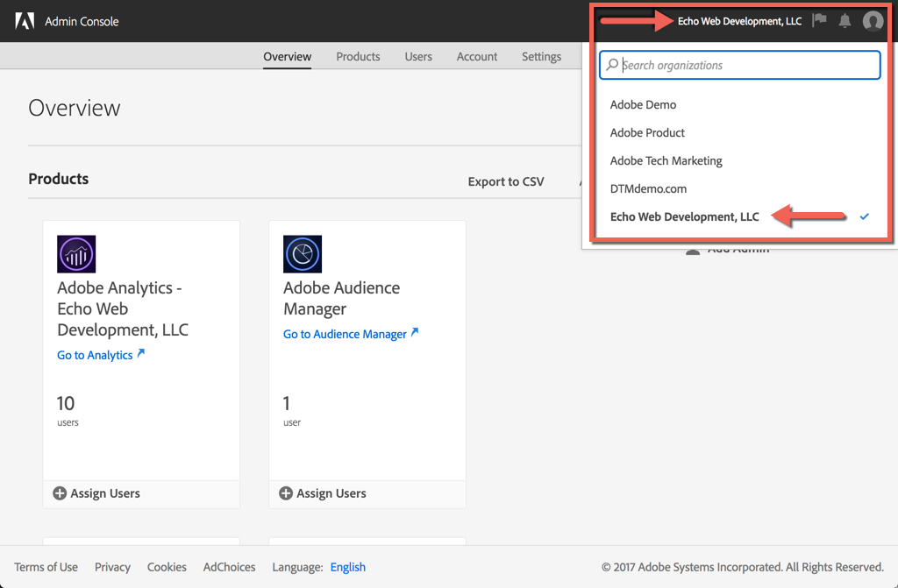
Task: Click external arrow beside Go to Audience Manager
Action: click(x=415, y=332)
